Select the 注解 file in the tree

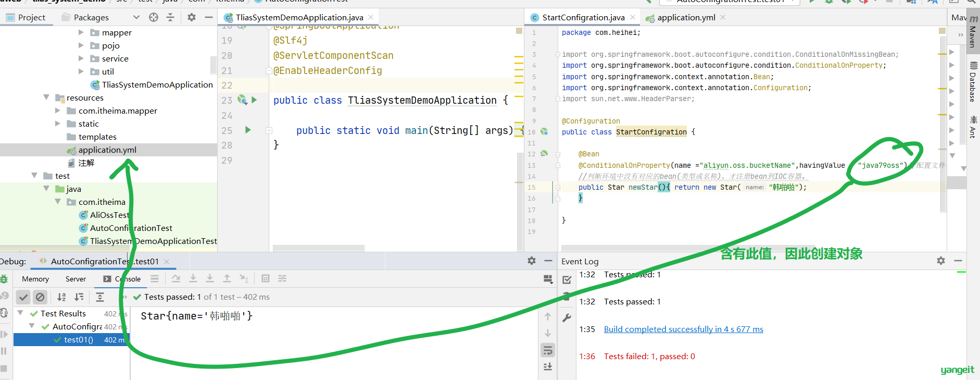[x=81, y=163]
